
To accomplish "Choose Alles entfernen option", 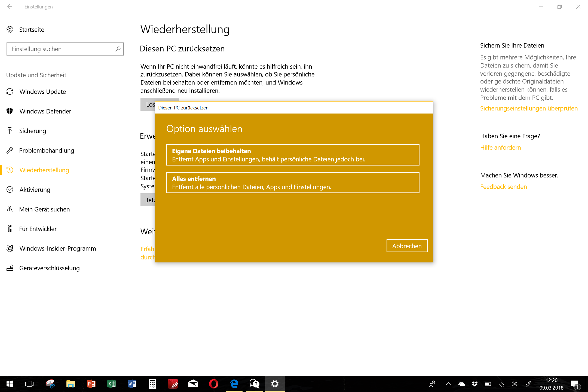I will coord(293,183).
